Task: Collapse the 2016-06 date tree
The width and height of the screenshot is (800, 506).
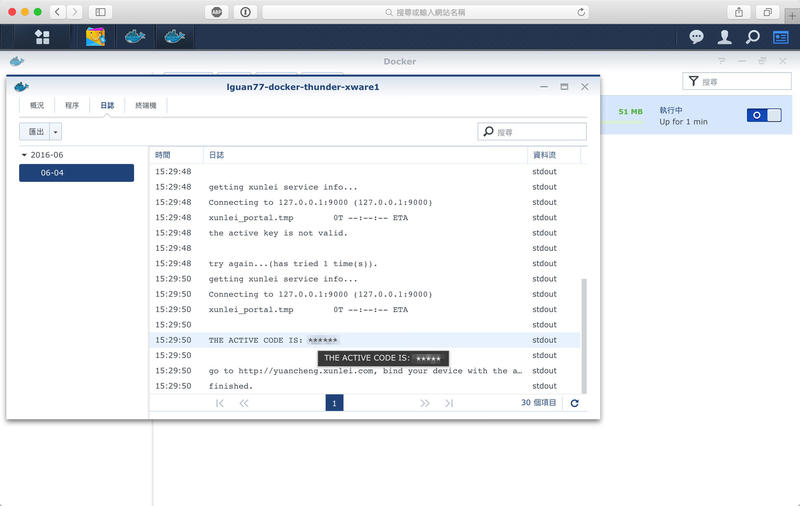Action: [x=25, y=155]
